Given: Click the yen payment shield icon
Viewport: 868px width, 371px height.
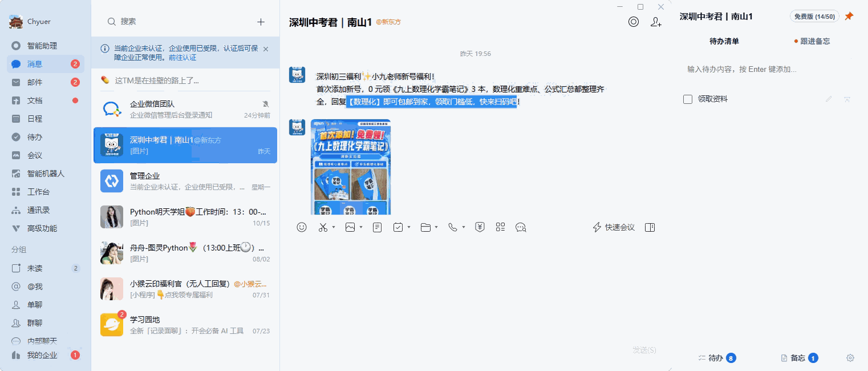Looking at the screenshot, I should [x=480, y=227].
